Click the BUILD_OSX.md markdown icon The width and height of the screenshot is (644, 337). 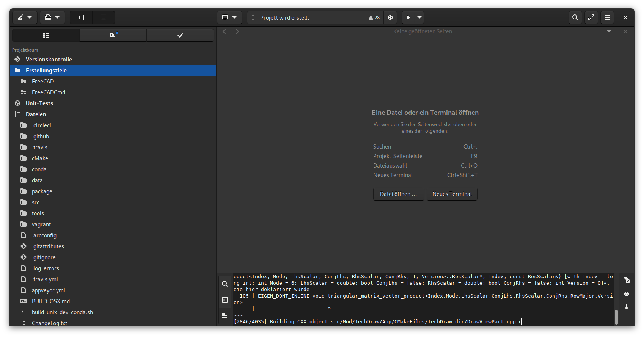point(24,301)
